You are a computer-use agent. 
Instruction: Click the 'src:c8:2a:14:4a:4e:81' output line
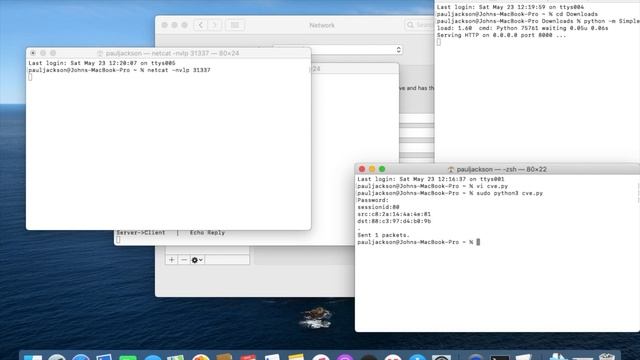[x=394, y=214]
